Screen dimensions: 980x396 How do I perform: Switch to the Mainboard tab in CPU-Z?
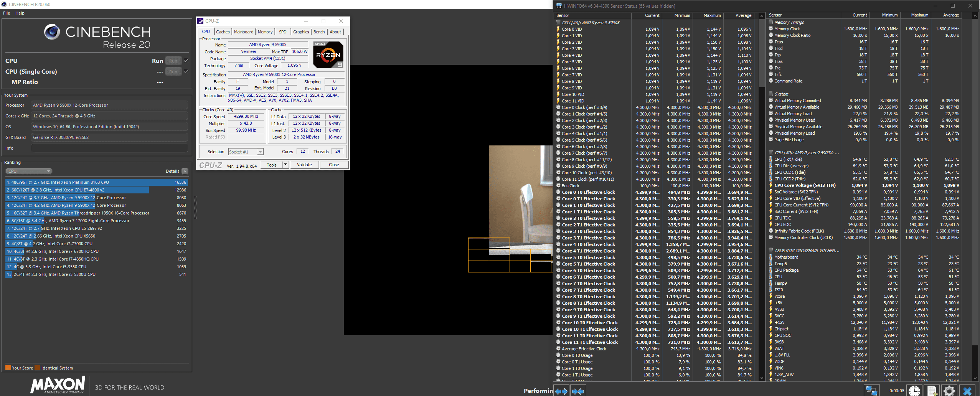pos(244,32)
